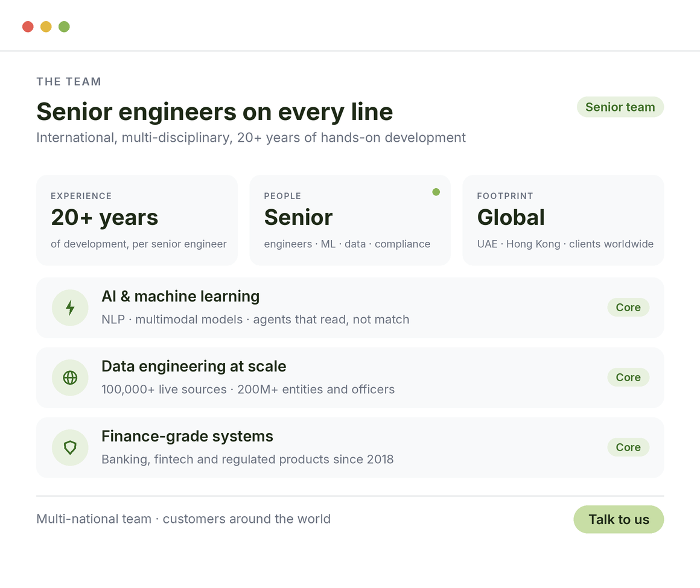Viewport: 700px width, 588px height.
Task: Open the Finance-grade systems title
Action: [187, 436]
